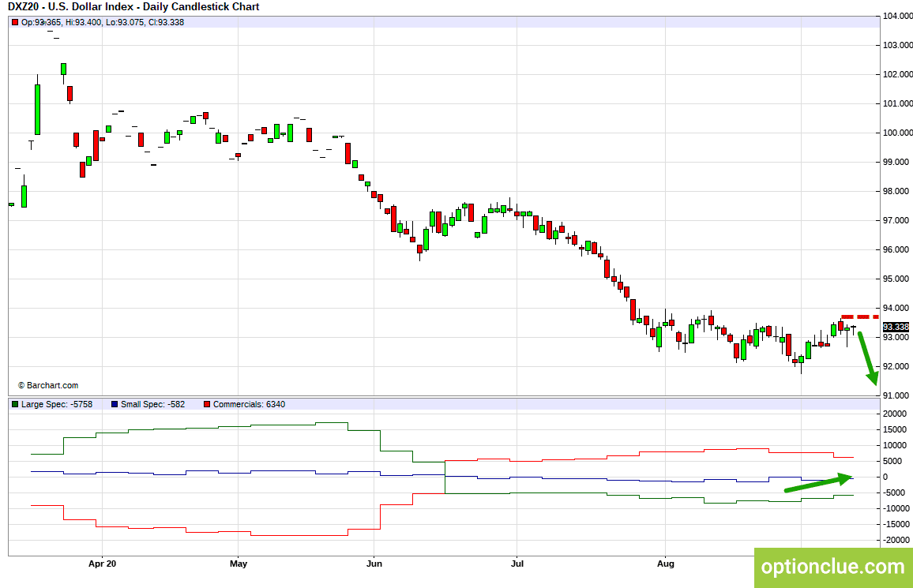Click the Jun date axis label
The height and width of the screenshot is (588, 913).
(x=374, y=564)
